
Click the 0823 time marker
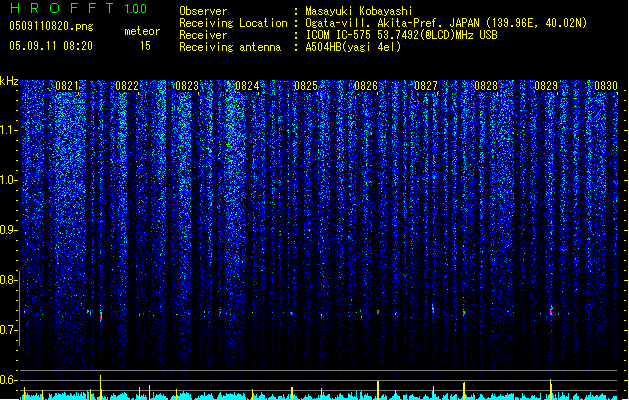click(187, 86)
